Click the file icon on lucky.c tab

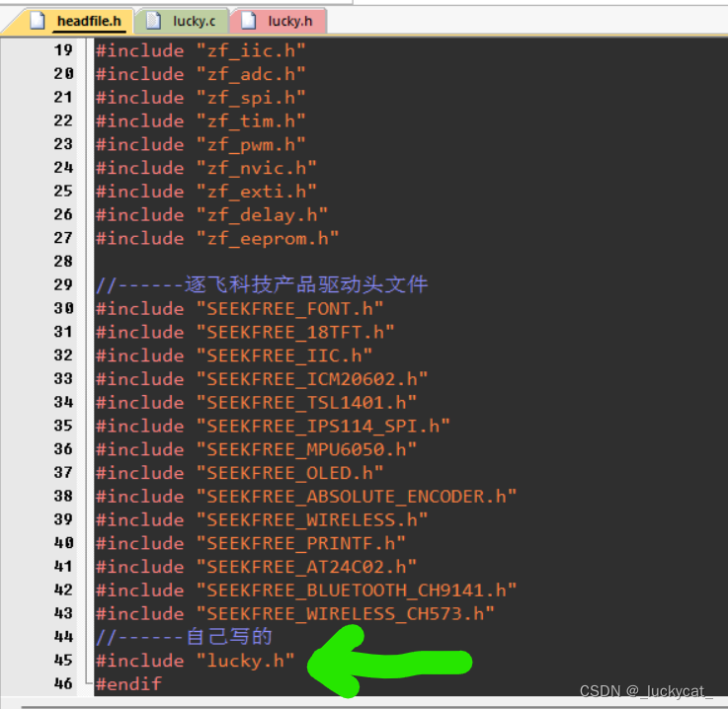coord(154,21)
